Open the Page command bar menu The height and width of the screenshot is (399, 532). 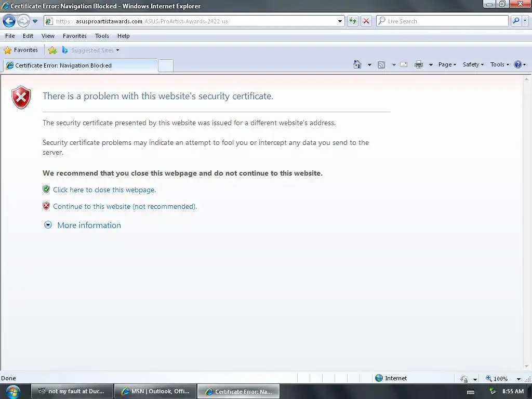[447, 64]
